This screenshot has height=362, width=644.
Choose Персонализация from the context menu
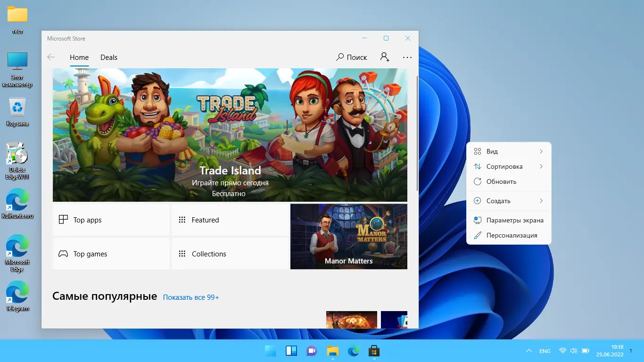click(x=512, y=235)
